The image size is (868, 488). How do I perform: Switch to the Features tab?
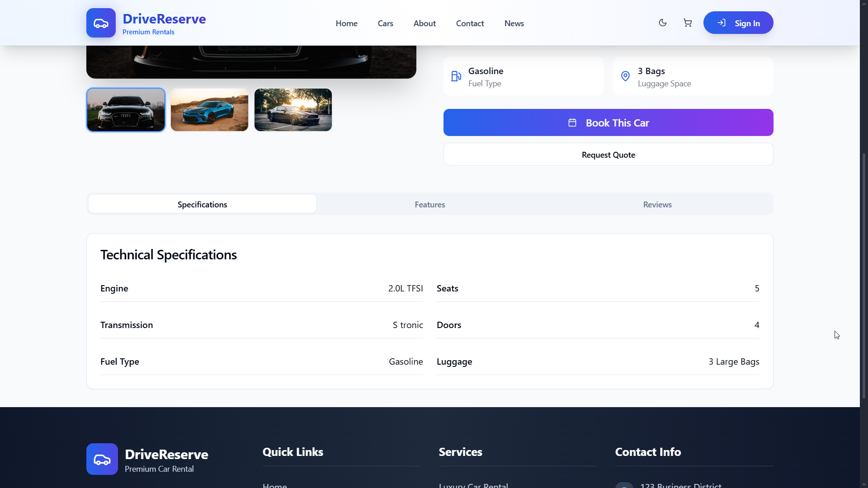[429, 205]
